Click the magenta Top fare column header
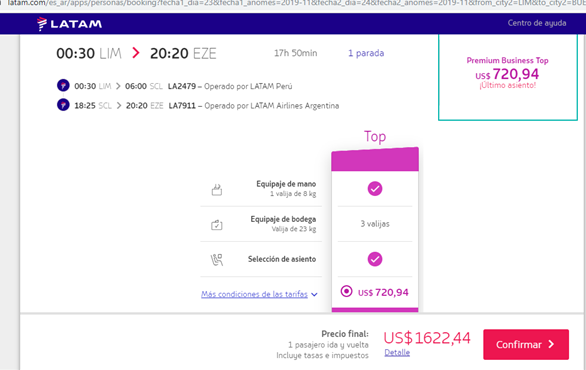Image resolution: width=586 pixels, height=370 pixels. (x=375, y=159)
